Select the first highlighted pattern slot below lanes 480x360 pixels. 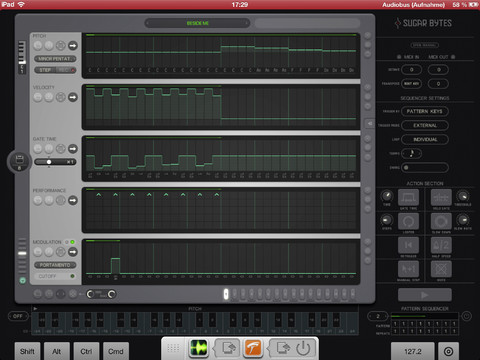226,294
